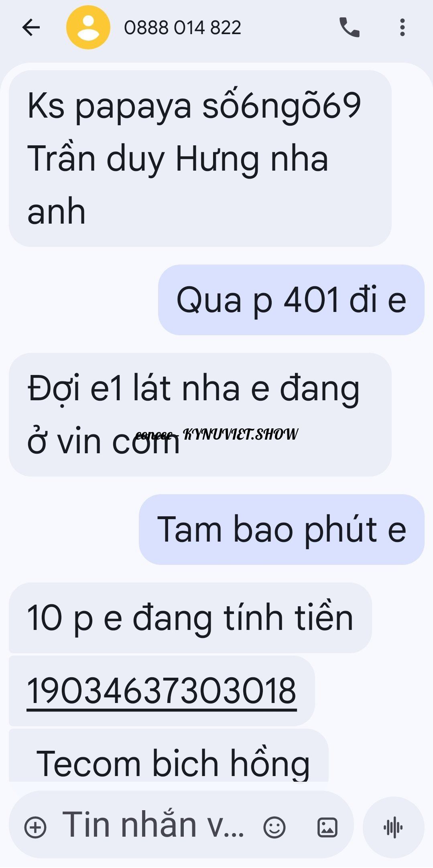Tap the voice message waveform button
The image size is (433, 868).
[x=393, y=827]
